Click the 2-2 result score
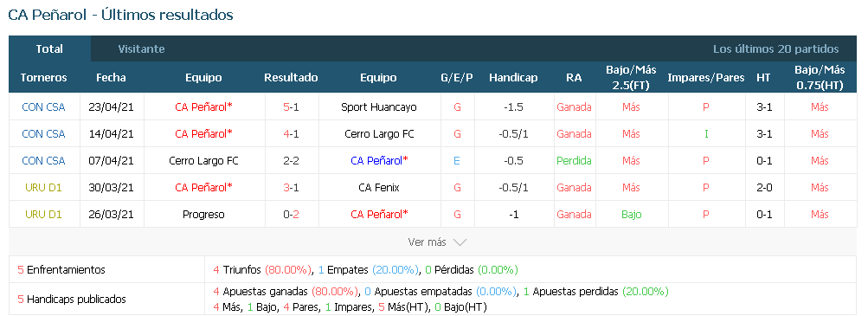 pos(291,160)
